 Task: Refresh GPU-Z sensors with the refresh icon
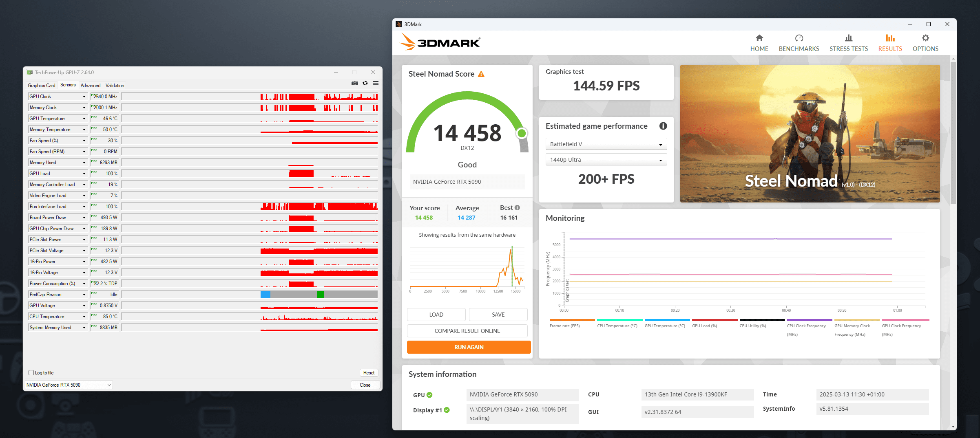tap(365, 83)
